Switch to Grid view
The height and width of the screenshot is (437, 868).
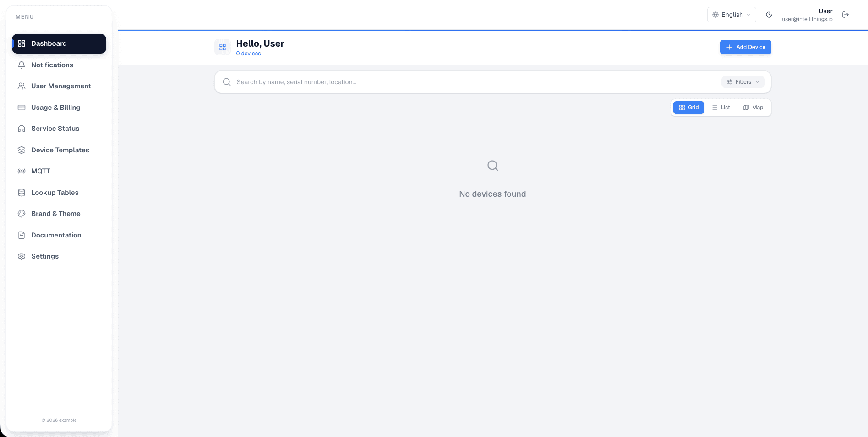pyautogui.click(x=688, y=108)
